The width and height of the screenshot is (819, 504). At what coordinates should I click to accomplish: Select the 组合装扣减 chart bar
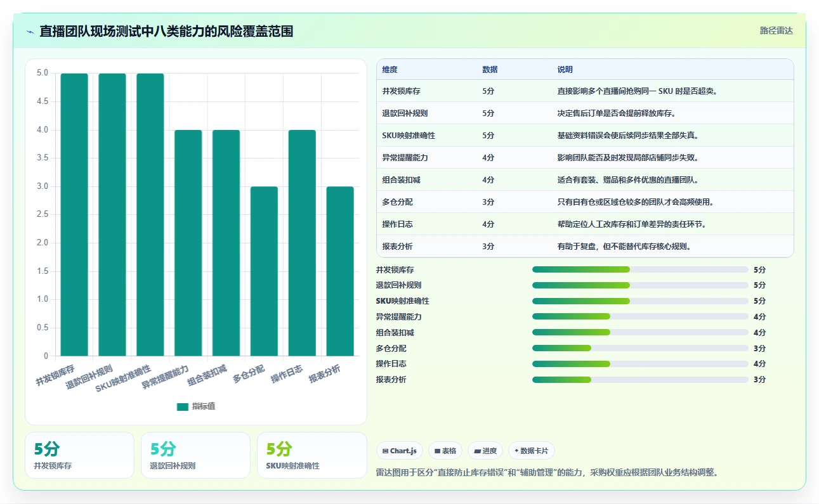click(x=226, y=243)
